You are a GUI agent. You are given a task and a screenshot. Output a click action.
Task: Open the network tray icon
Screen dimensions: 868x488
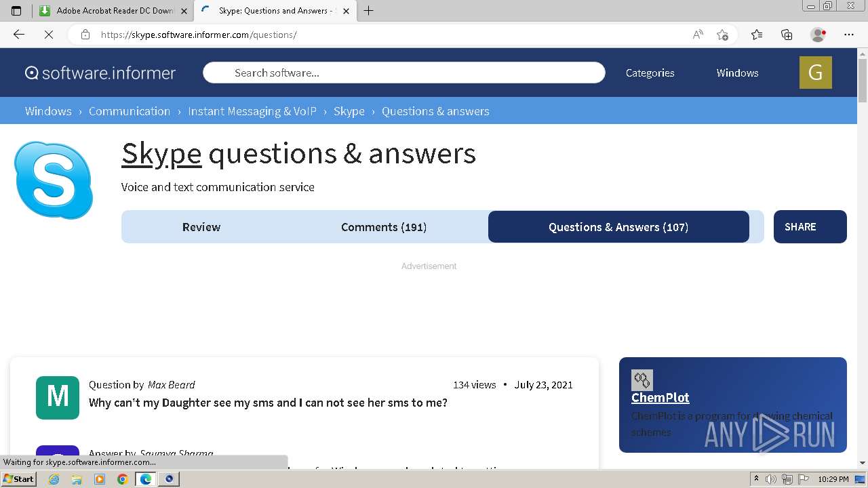[x=787, y=479]
